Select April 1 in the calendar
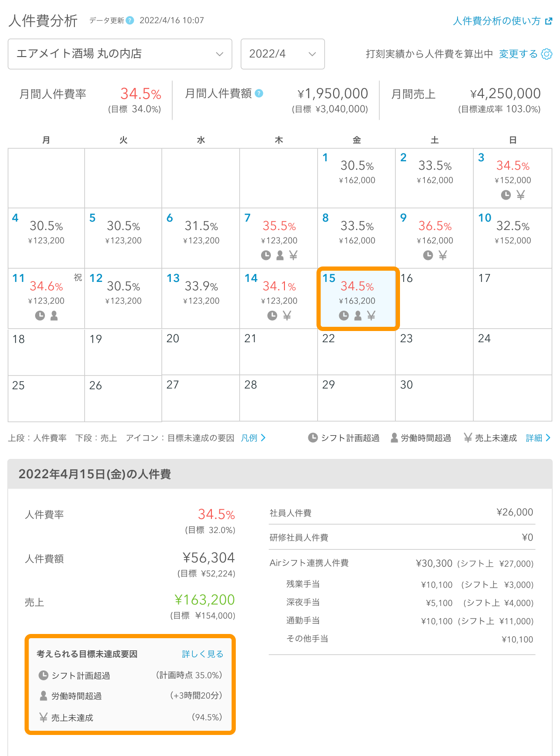The height and width of the screenshot is (756, 560). click(356, 178)
